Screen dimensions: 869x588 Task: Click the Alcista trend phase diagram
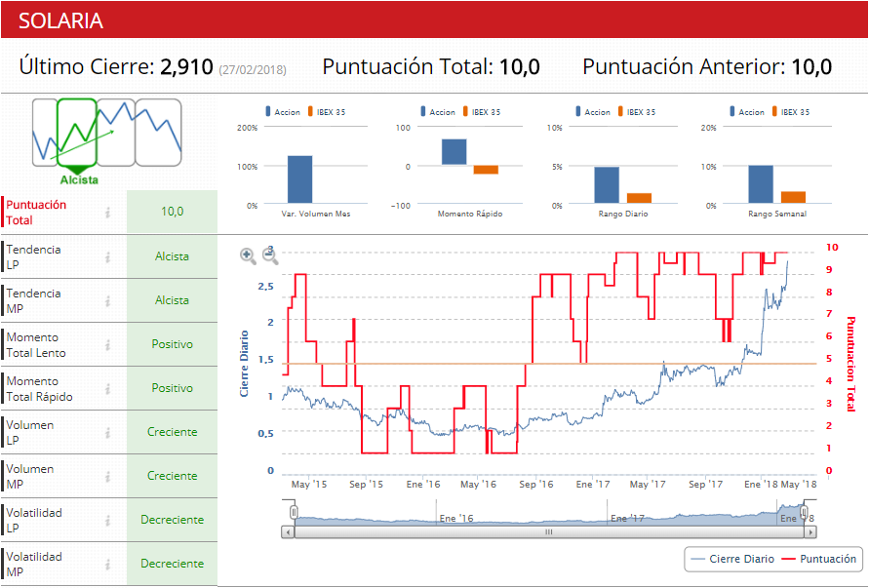tap(77, 133)
